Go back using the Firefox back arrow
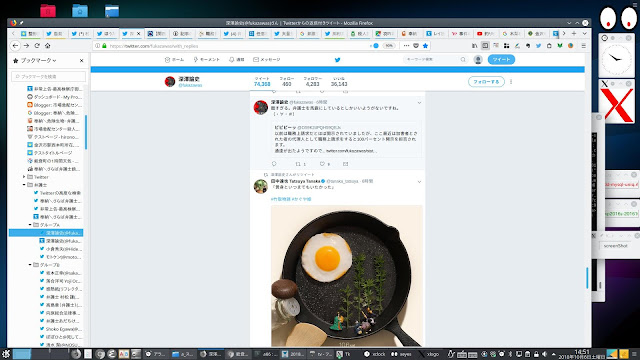This screenshot has height=360, width=640. click(16, 46)
